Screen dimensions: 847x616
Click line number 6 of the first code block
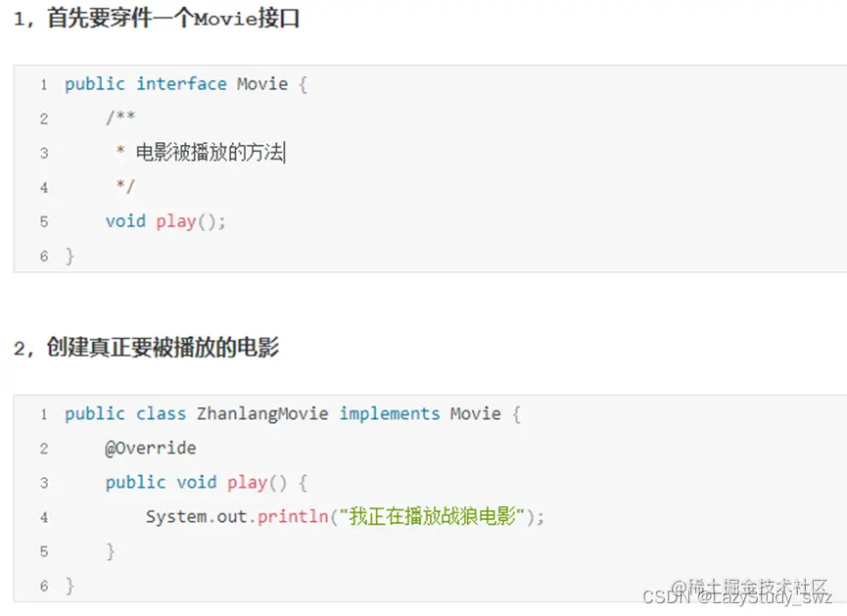click(x=44, y=257)
